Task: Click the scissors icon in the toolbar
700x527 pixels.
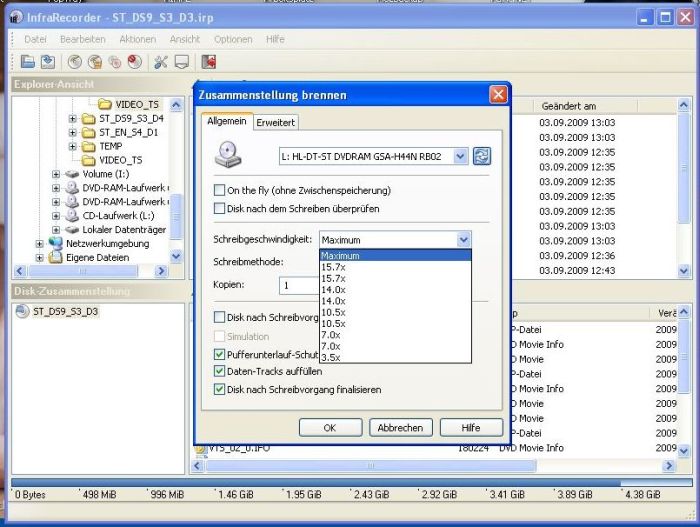Action: click(160, 62)
